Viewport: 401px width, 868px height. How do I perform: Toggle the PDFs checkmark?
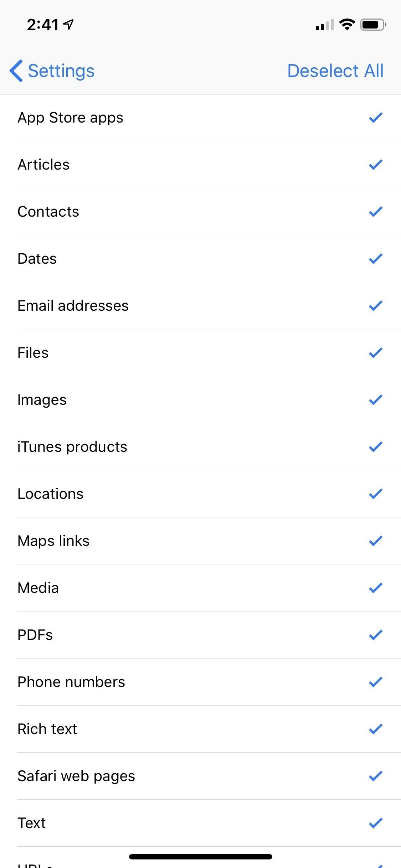(x=376, y=635)
